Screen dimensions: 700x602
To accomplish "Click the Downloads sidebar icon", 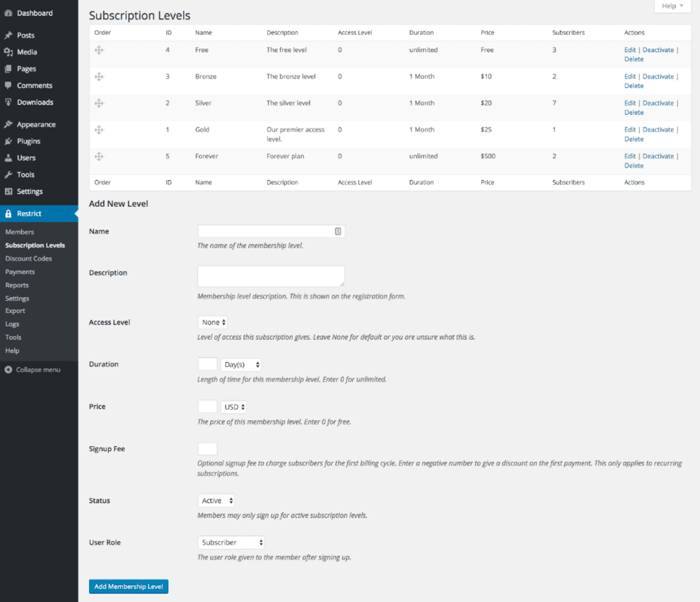I will pos(9,102).
